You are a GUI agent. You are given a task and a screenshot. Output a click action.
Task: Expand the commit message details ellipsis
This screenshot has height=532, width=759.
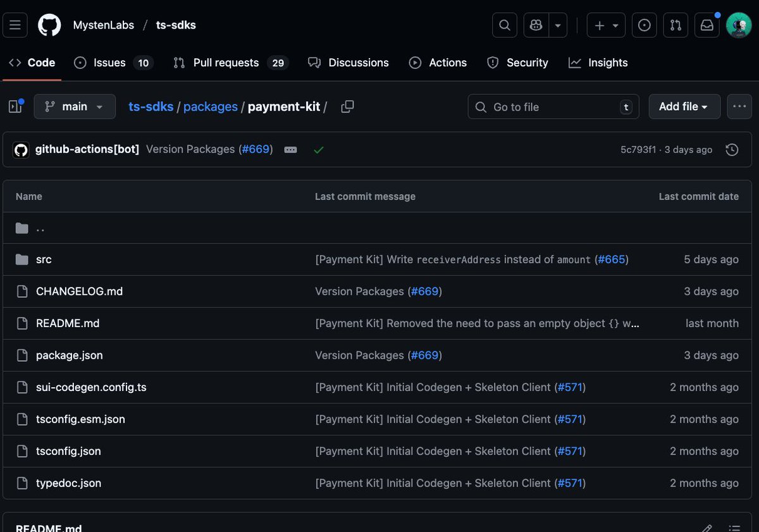coord(291,150)
